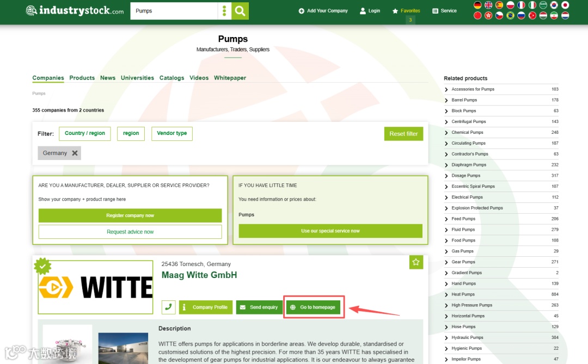Select the Brazil flag
Image resolution: width=588 pixels, height=364 pixels.
pos(510,16)
